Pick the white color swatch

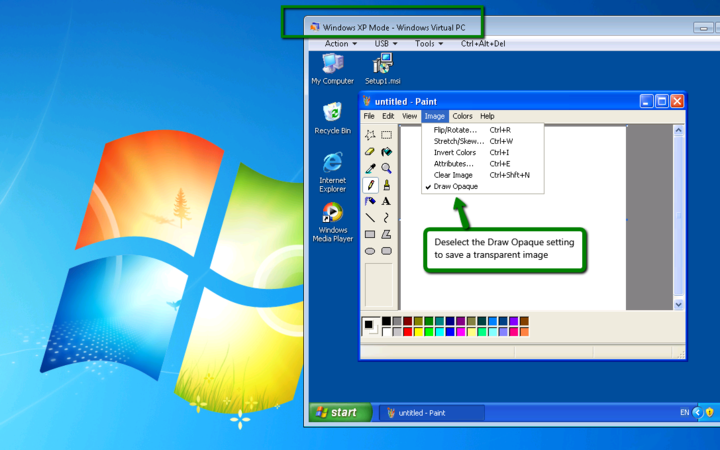point(387,332)
